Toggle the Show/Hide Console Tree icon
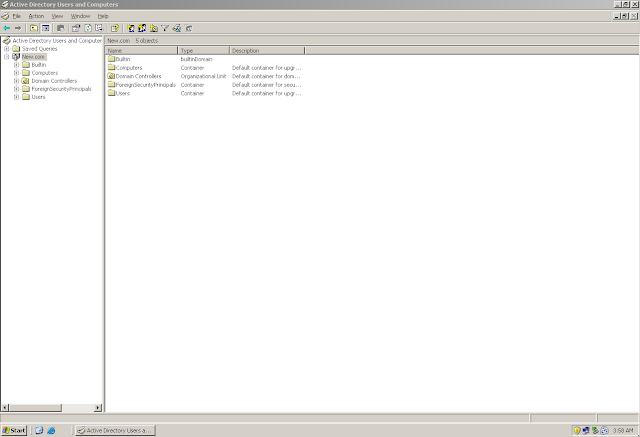 coord(46,28)
